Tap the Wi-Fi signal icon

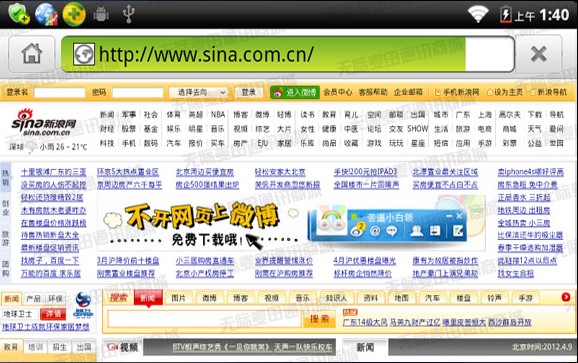(x=478, y=14)
